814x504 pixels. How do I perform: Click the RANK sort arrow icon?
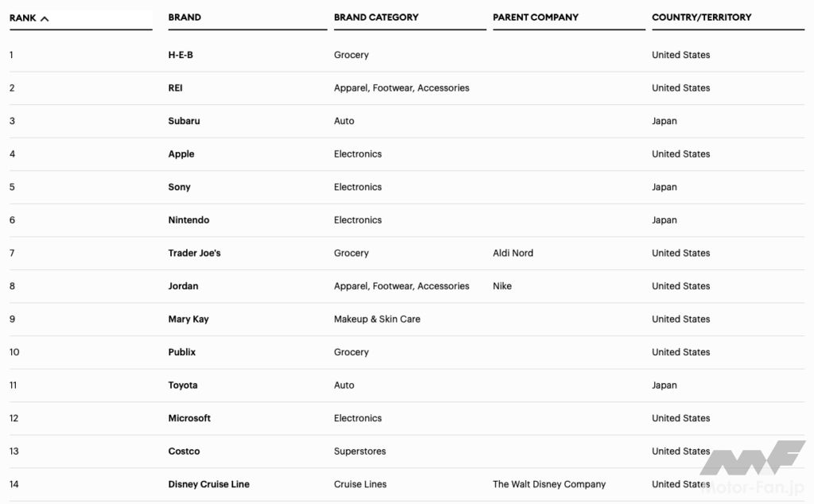pos(45,18)
